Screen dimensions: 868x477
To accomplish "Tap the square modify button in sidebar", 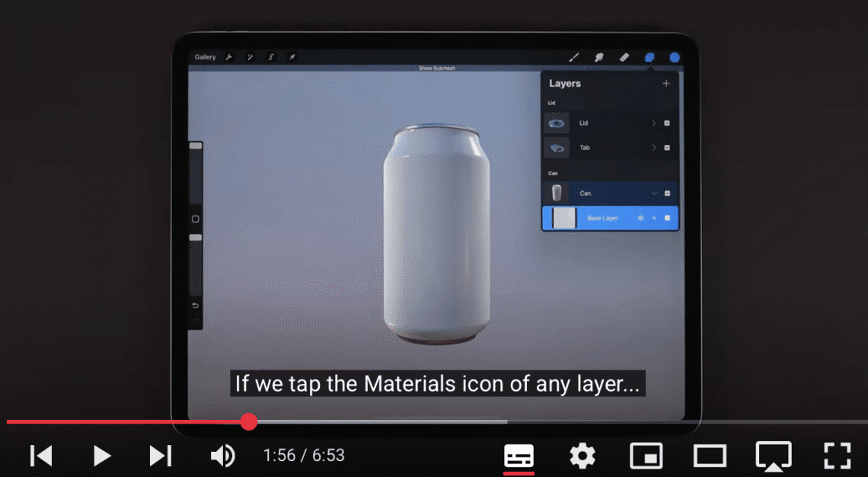I will point(196,219).
